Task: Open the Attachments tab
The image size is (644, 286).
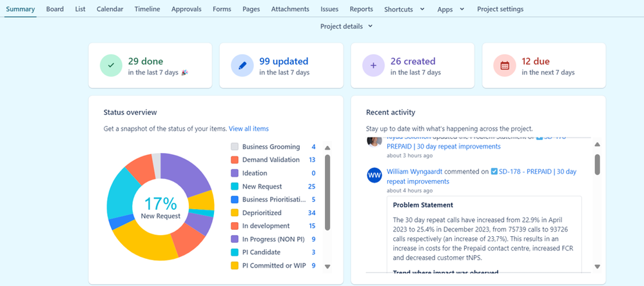Action: [x=290, y=9]
